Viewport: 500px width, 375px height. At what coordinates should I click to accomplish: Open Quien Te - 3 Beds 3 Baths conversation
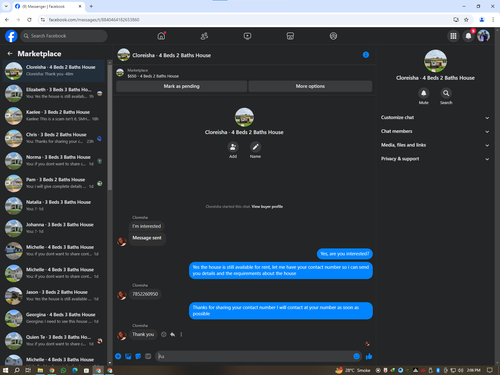54,341
